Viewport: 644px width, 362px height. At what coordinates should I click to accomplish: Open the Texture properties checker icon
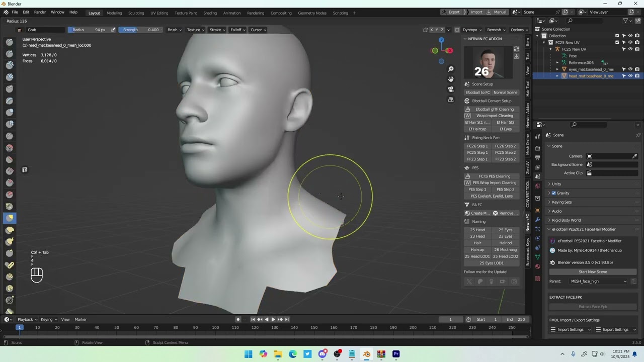[538, 279]
